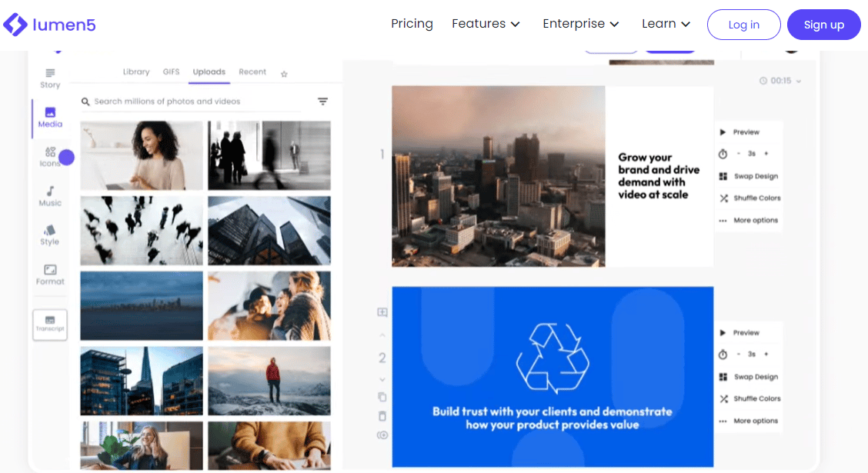Viewport: 868px width, 473px height.
Task: Click the recycle icon on slide 2
Action: pos(553,358)
